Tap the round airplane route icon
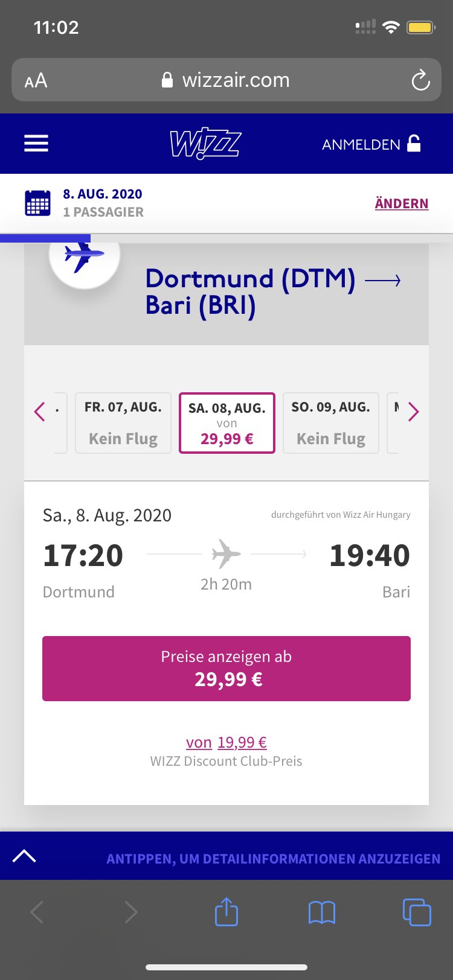The image size is (453, 980). tap(85, 255)
